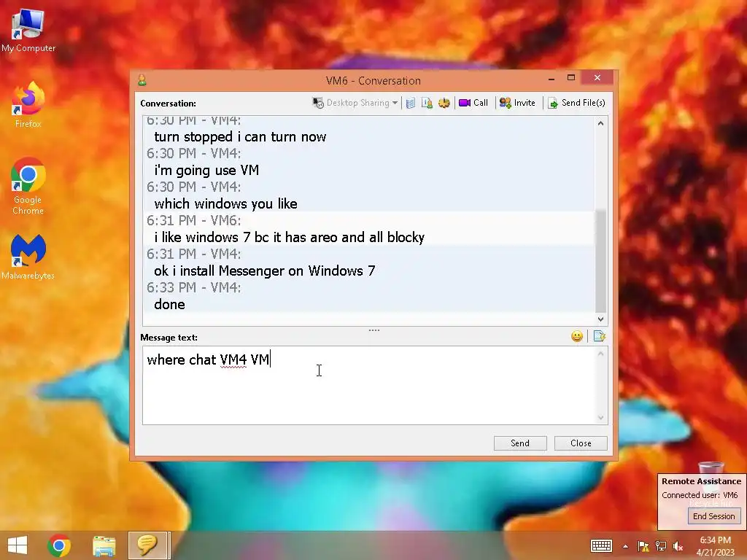Open the Desktop Sharing dropdown
This screenshot has width=747, height=560.
tap(355, 103)
